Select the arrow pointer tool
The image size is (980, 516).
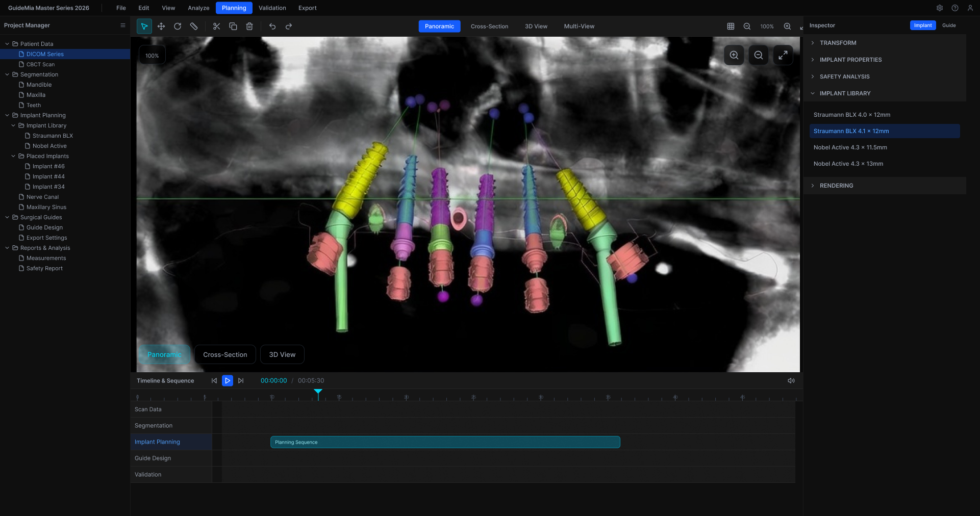coord(144,27)
